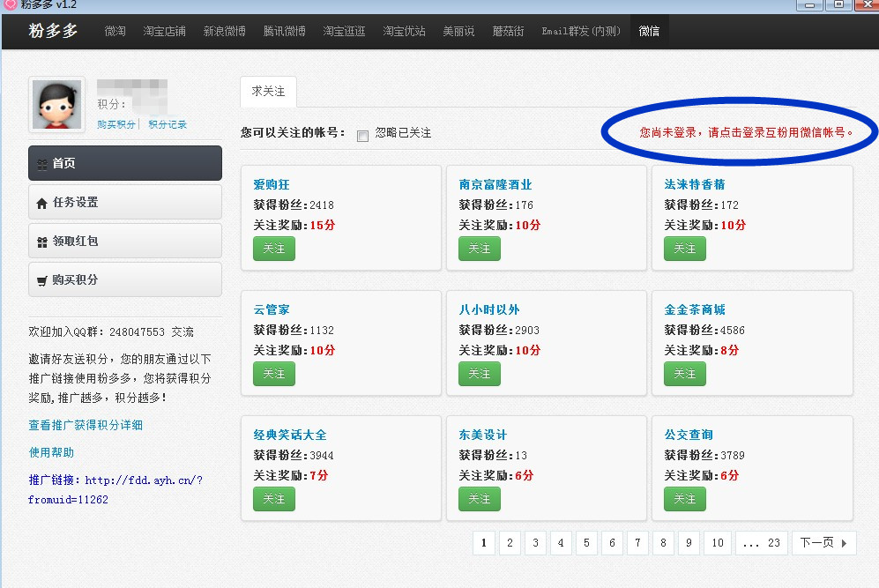Open 任务设置 sidebar menu item
This screenshot has width=879, height=588.
(125, 202)
